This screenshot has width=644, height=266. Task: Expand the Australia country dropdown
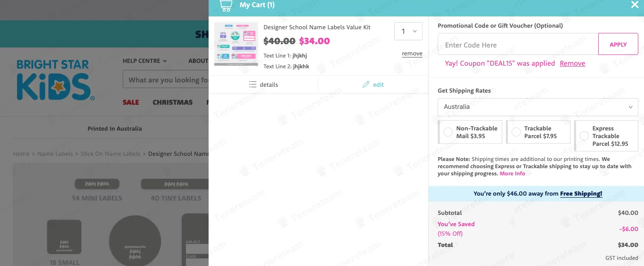click(538, 107)
